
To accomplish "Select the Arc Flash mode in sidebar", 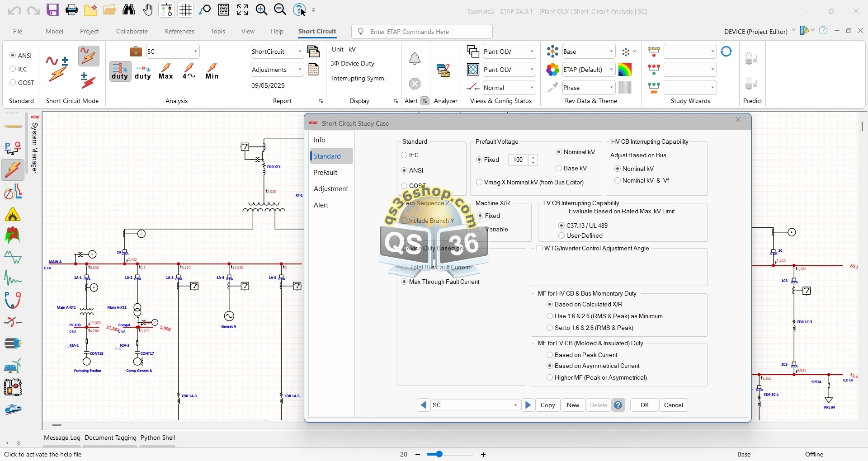I will (12, 214).
